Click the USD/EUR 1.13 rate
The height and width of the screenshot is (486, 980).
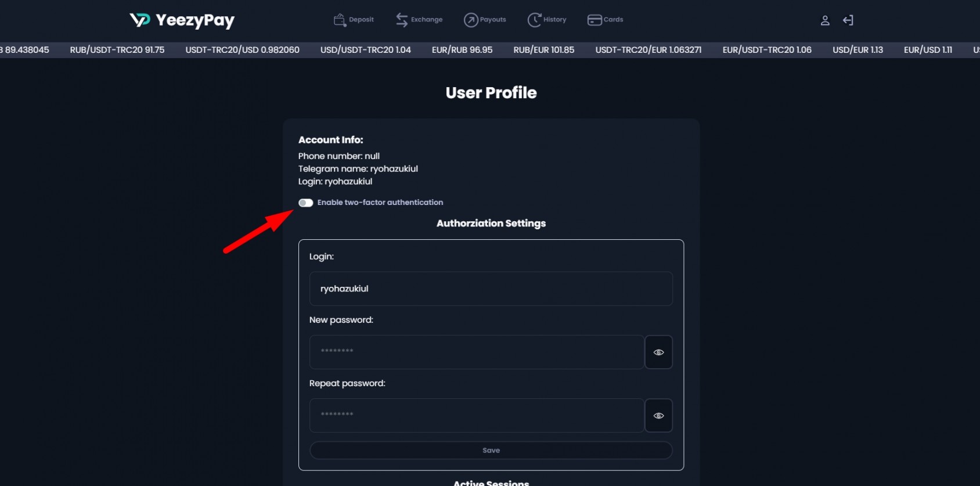[858, 50]
